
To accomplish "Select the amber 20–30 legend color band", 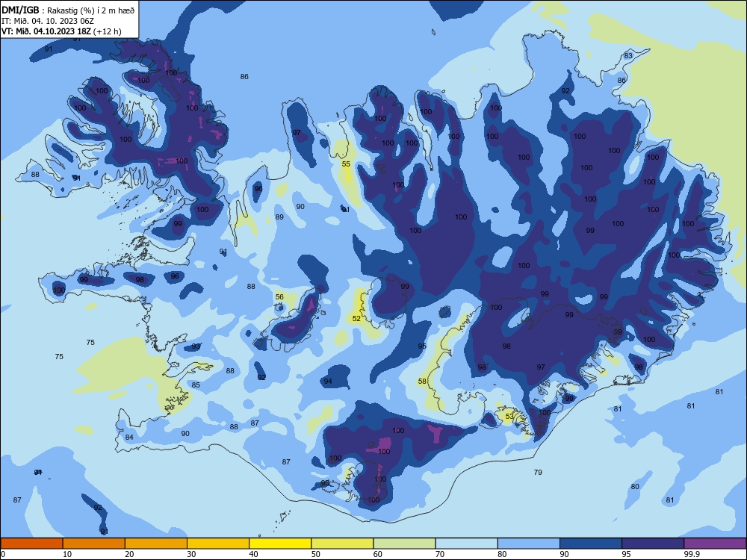I will (x=156, y=544).
